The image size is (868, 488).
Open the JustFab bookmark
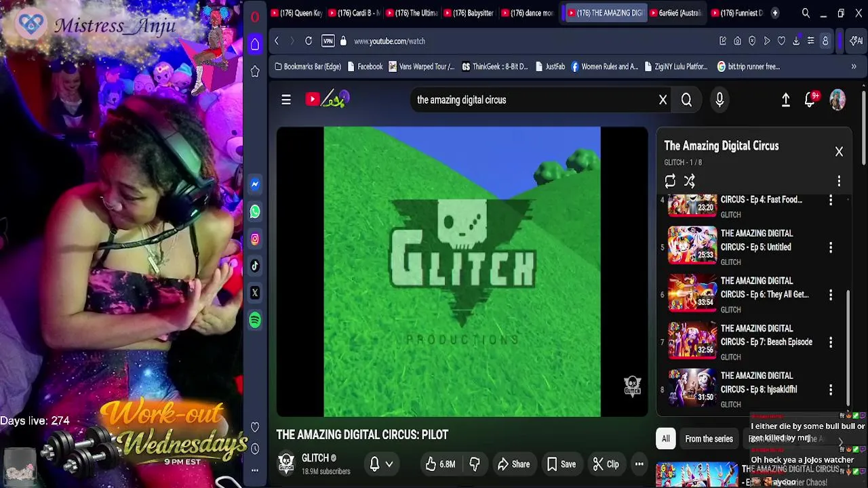click(x=550, y=66)
